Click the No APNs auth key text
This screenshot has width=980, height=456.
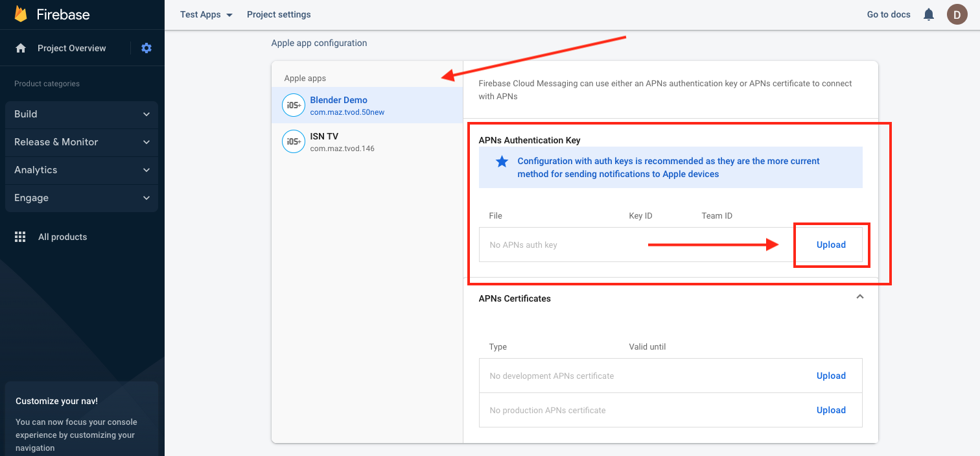[x=523, y=245]
